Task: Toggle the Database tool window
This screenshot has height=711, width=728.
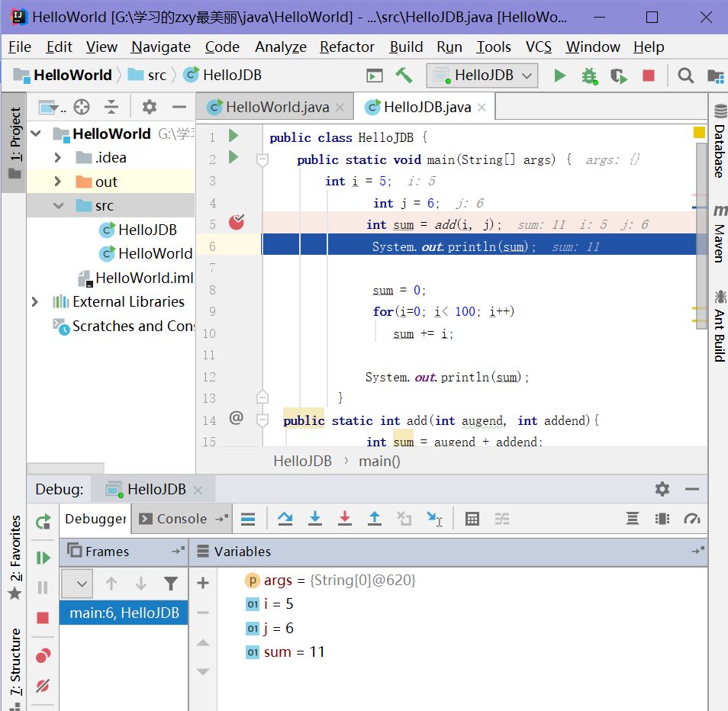Action: tap(720, 143)
